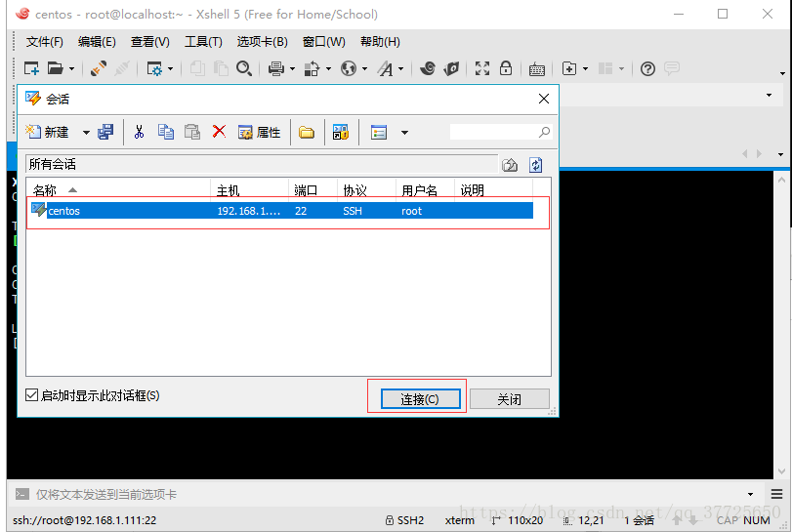The width and height of the screenshot is (792, 532).
Task: Click the save session icon in dialog toolbar
Action: 105,132
